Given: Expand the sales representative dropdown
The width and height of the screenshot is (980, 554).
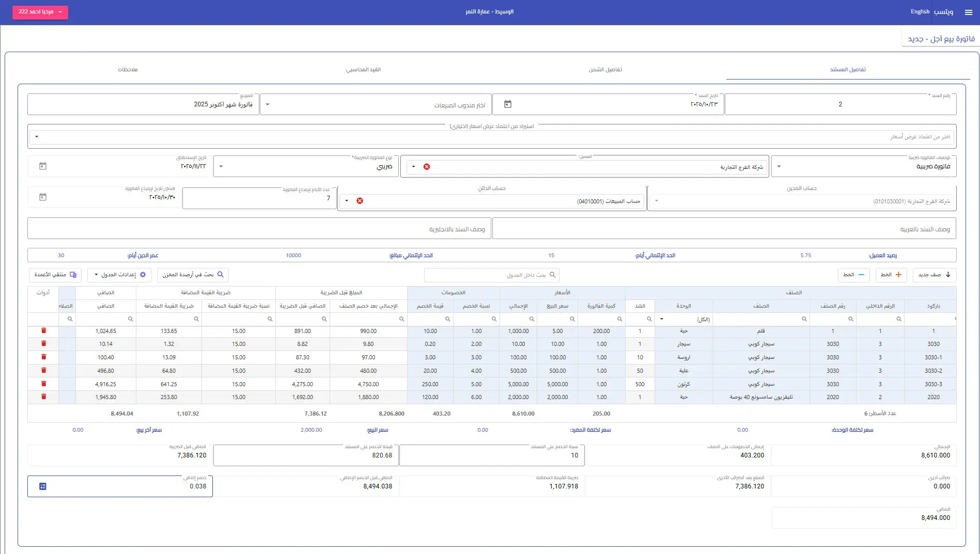Looking at the screenshot, I should pyautogui.click(x=267, y=105).
